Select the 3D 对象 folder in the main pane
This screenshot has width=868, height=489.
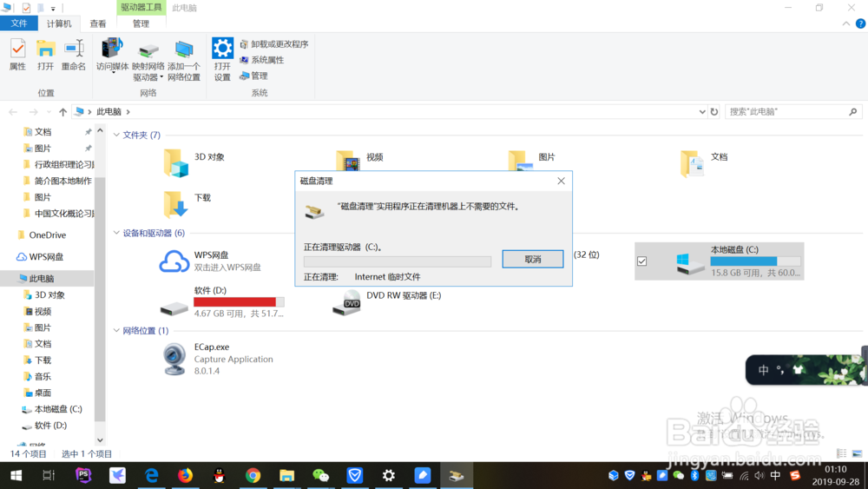[194, 162]
